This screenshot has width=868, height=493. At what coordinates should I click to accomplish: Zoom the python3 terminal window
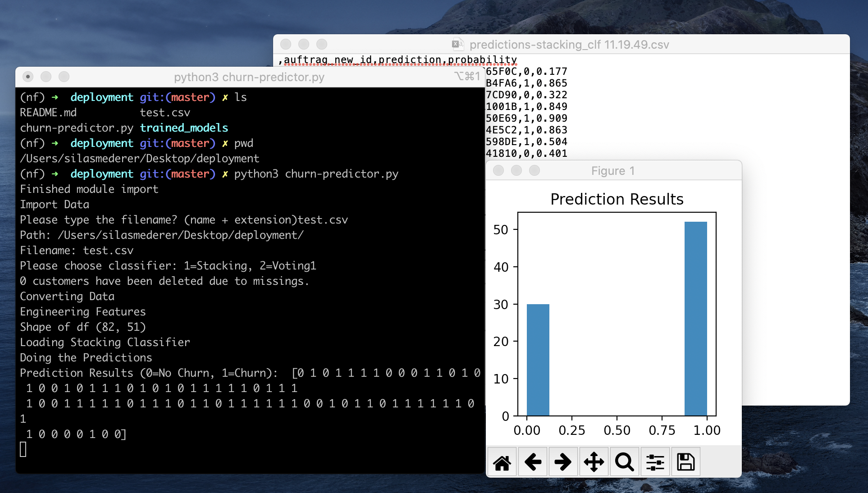pyautogui.click(x=64, y=77)
